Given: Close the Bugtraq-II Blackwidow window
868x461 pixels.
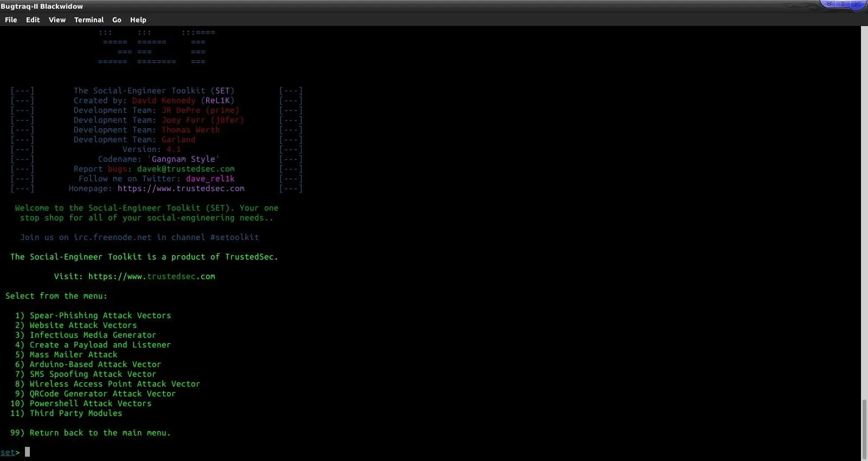Looking at the screenshot, I should pos(857,4).
